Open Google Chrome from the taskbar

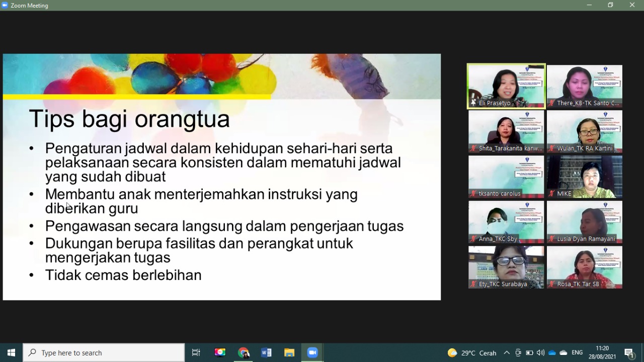pyautogui.click(x=244, y=352)
